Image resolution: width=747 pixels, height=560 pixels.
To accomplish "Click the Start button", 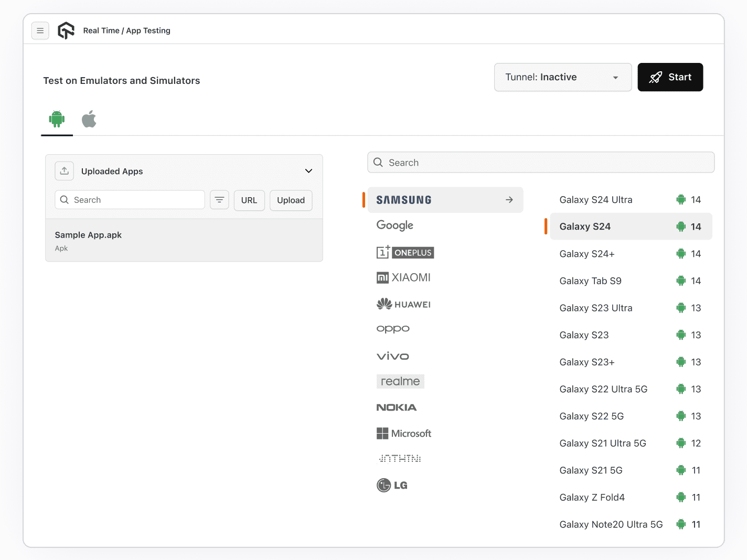I will click(670, 77).
